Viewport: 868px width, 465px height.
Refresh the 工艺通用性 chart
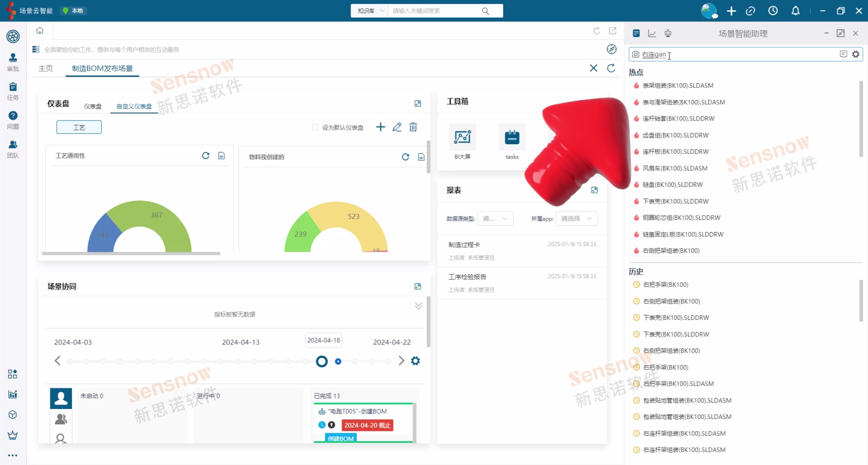[206, 155]
